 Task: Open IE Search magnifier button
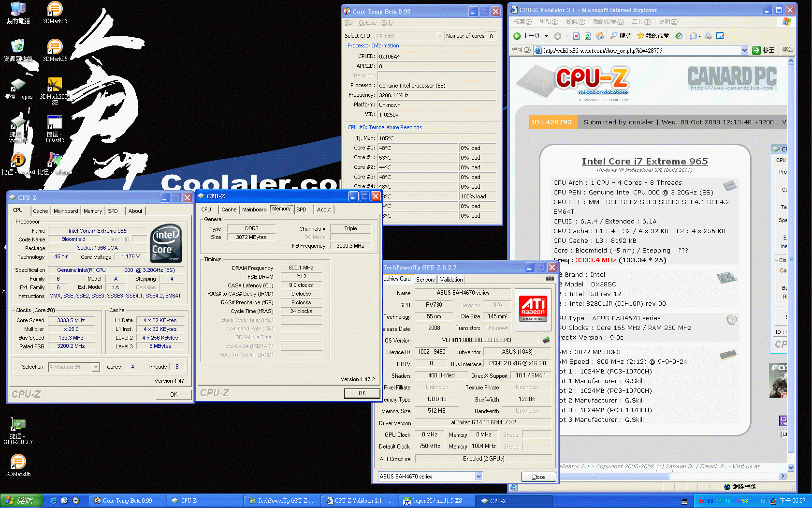[x=620, y=36]
